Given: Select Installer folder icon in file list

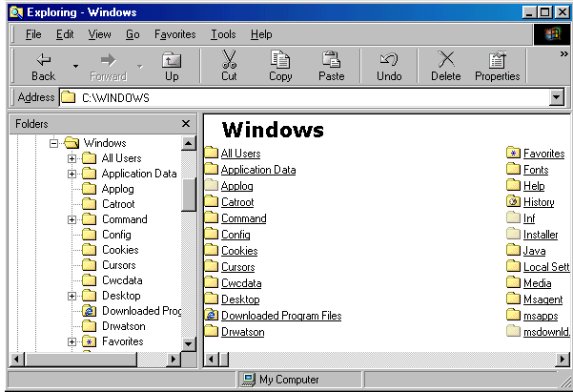Looking at the screenshot, I should pos(513,234).
